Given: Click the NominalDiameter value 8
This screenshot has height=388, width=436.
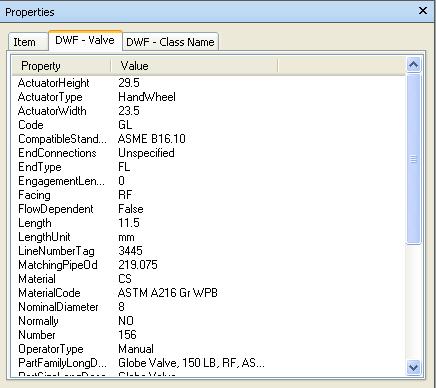Looking at the screenshot, I should pos(121,307).
